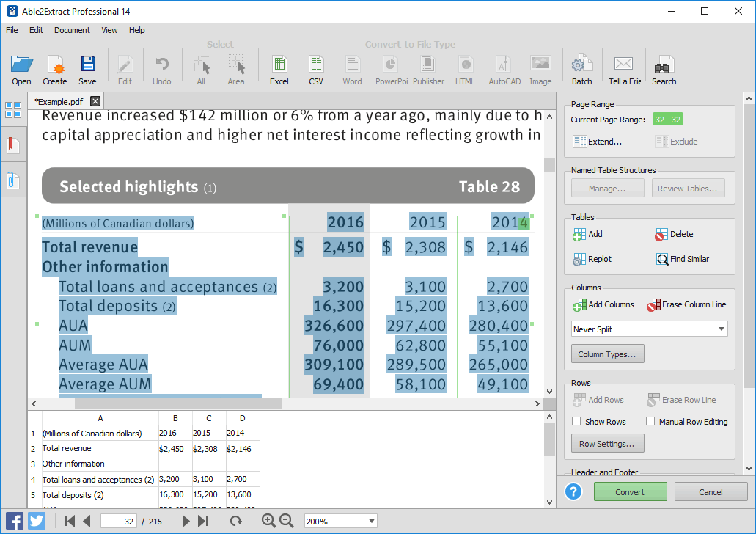Open the bookmarks sidebar panel

[x=13, y=145]
